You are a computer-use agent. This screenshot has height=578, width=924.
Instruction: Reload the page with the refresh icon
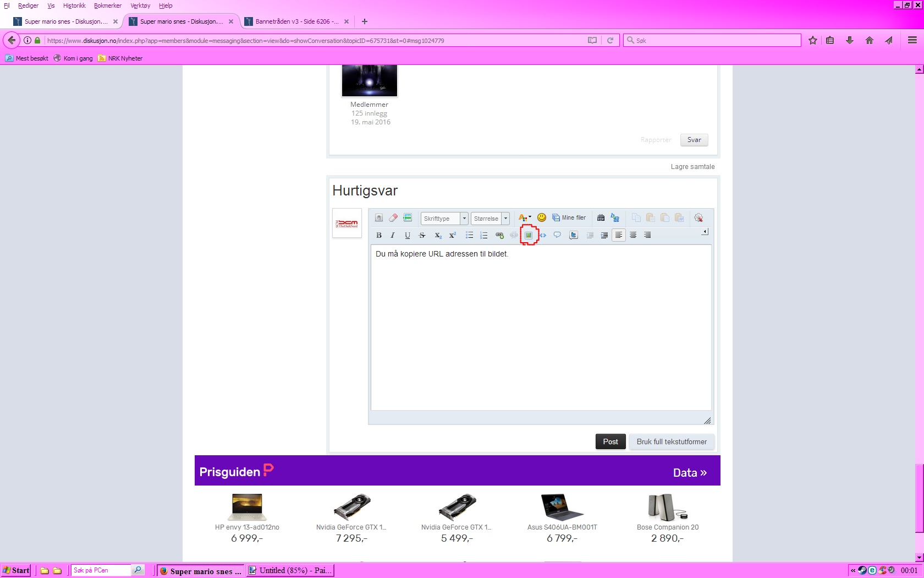tap(610, 40)
